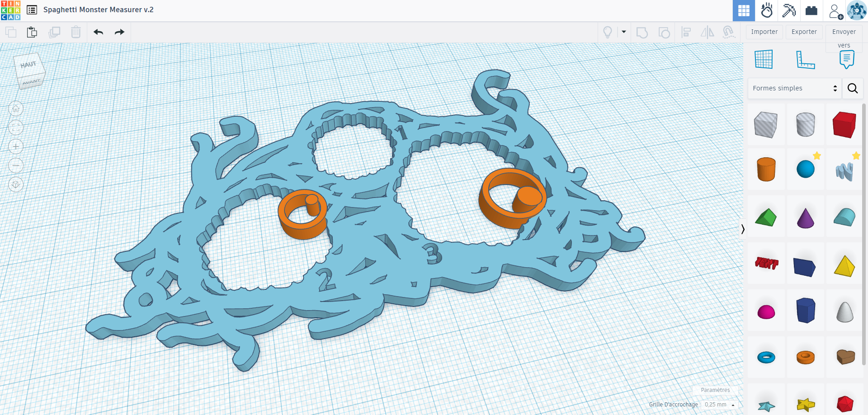
Task: Open the visibility dropdown arrow
Action: click(624, 32)
